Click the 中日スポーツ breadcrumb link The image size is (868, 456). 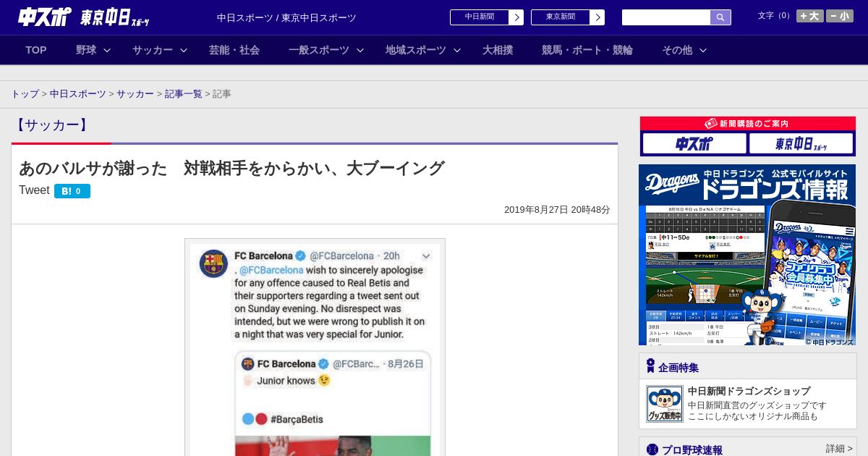tap(77, 94)
